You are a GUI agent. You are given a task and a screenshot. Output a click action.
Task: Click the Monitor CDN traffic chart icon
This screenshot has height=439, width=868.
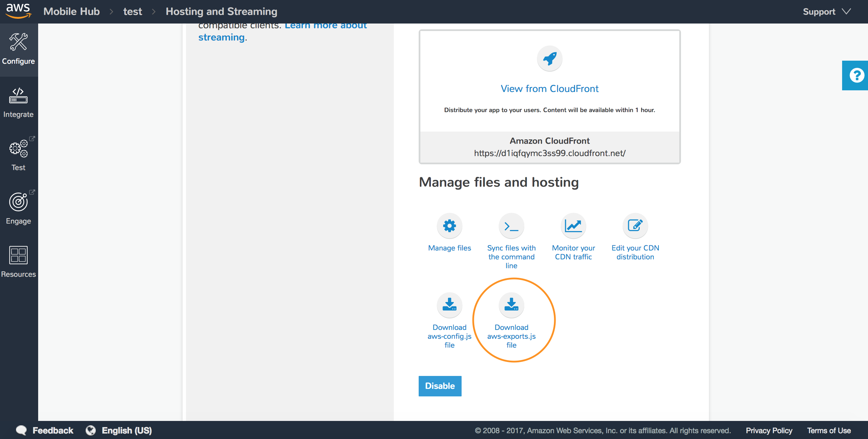click(573, 226)
